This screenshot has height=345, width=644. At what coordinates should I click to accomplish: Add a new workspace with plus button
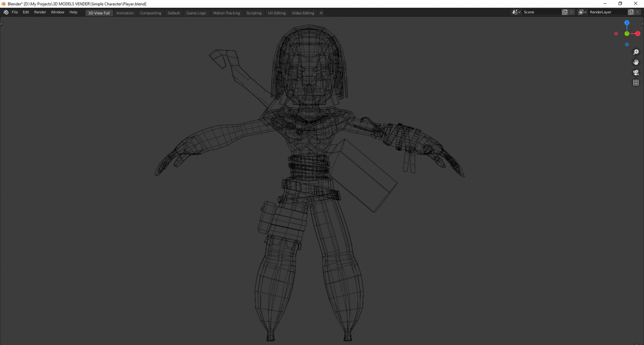click(x=321, y=13)
